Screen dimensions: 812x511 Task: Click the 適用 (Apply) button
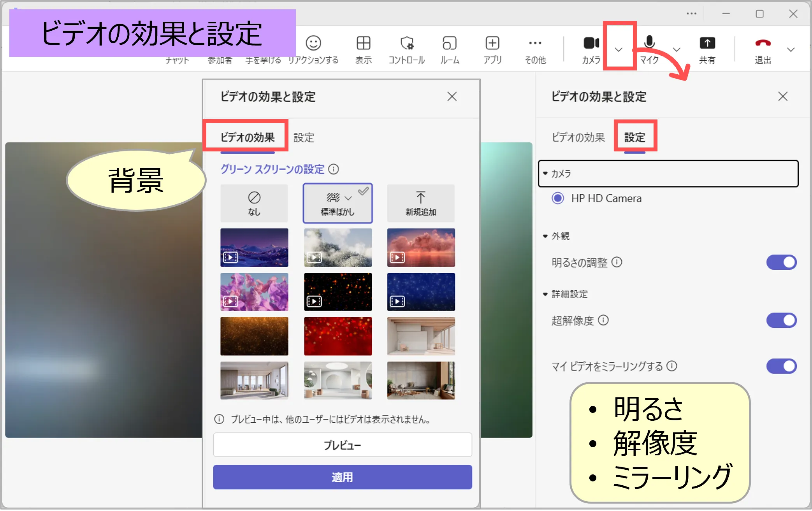pyautogui.click(x=342, y=477)
